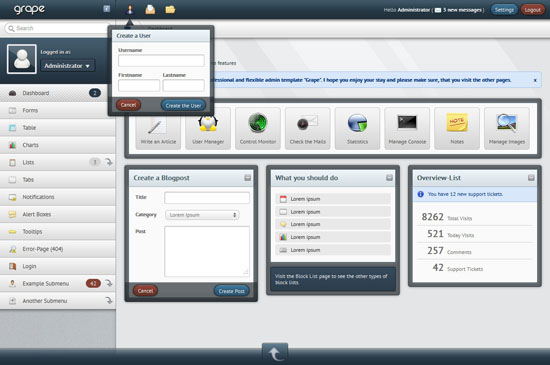The height and width of the screenshot is (365, 550).
Task: Click the scroll-to-top arrow at bottom
Action: 275,353
